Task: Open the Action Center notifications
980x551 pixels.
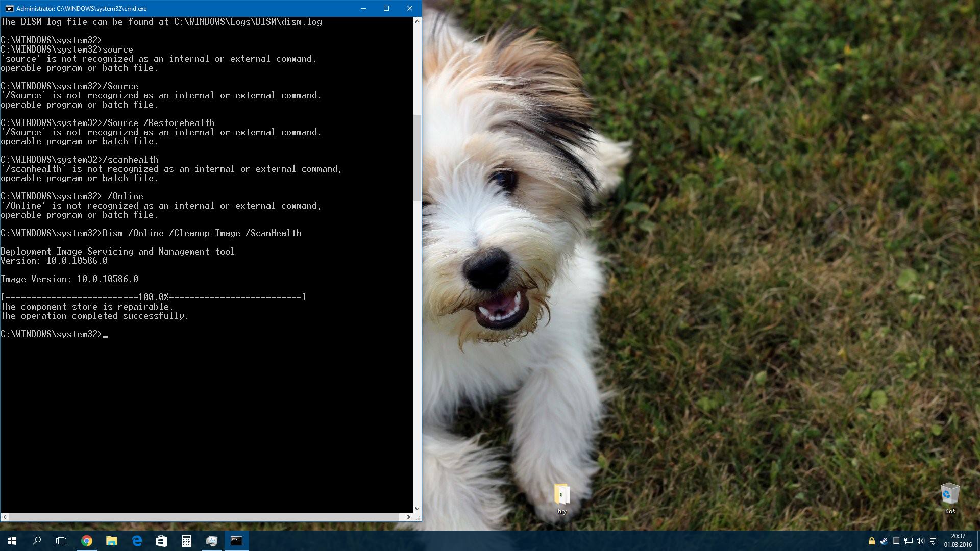Action: click(x=933, y=541)
